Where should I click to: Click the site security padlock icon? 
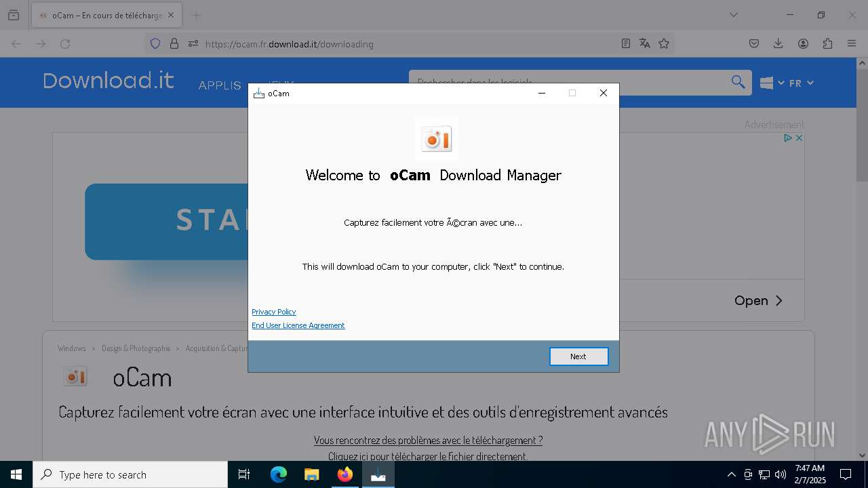point(174,43)
